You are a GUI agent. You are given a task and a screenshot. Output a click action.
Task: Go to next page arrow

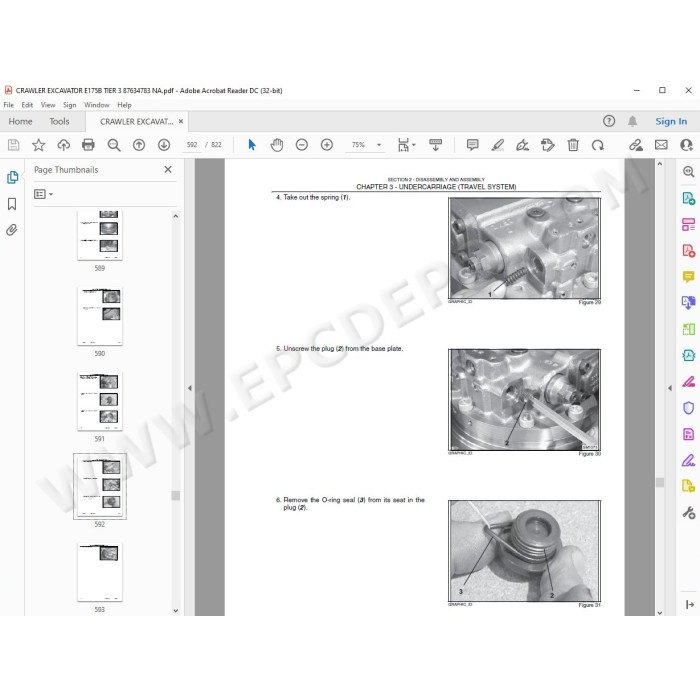(x=164, y=145)
